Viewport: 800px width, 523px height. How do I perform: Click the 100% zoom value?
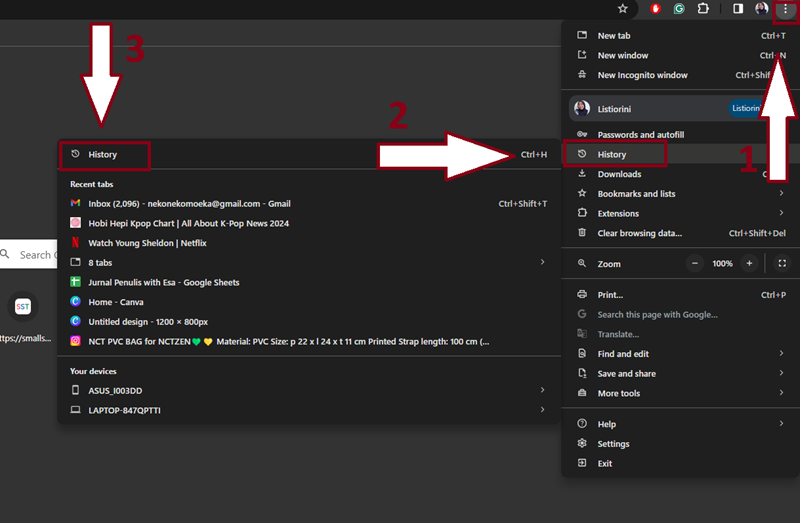pos(722,264)
